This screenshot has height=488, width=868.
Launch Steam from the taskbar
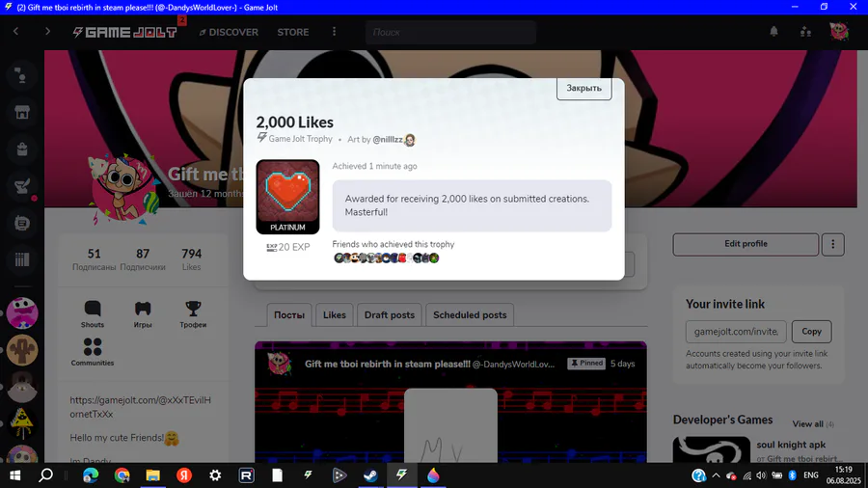370,475
